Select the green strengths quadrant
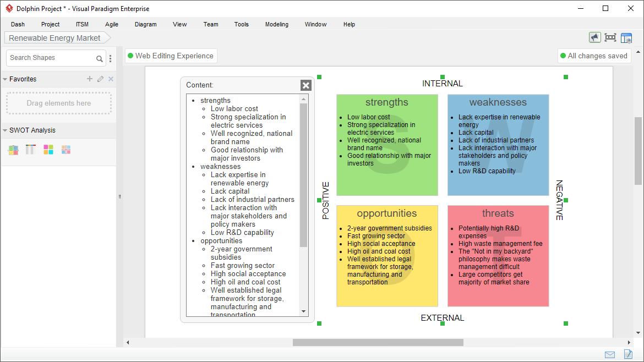The height and width of the screenshot is (362, 644). (x=387, y=145)
